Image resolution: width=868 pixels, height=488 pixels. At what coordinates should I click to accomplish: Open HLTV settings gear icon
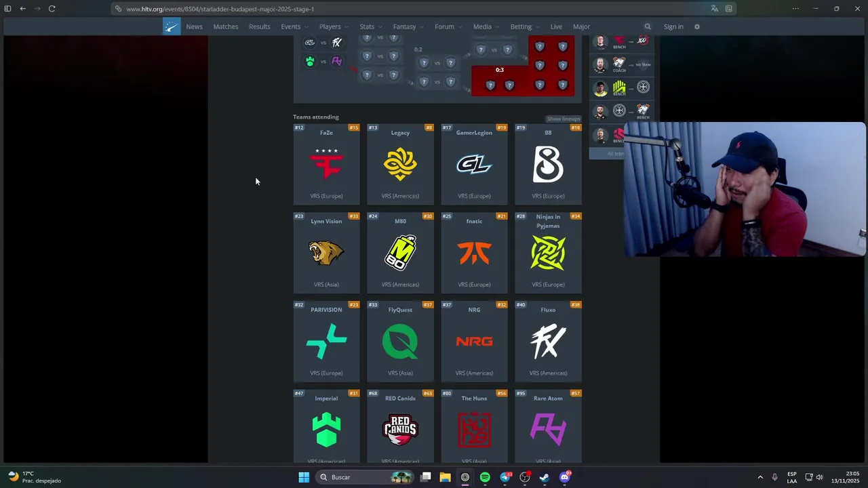(696, 26)
